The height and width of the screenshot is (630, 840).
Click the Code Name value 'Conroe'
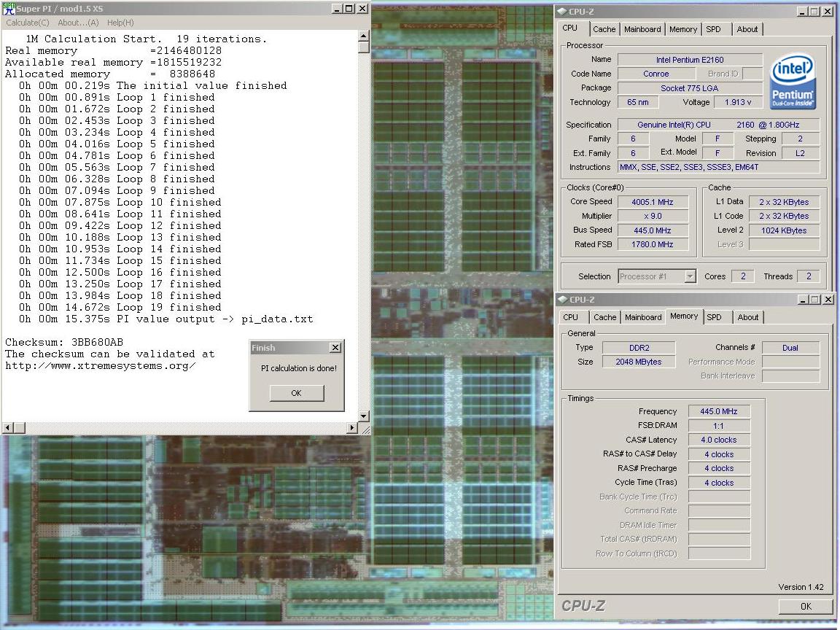coord(656,74)
